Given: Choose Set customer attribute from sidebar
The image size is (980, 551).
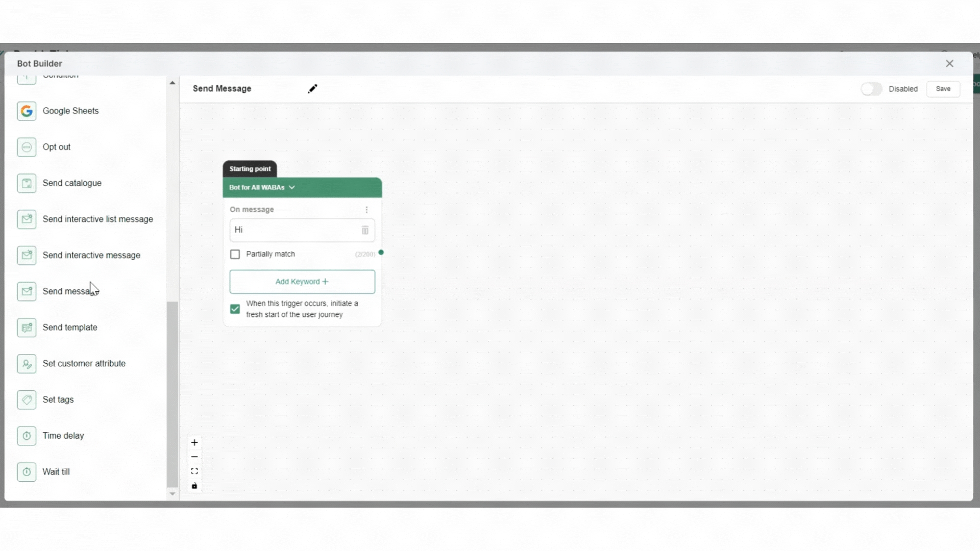Looking at the screenshot, I should (x=84, y=364).
